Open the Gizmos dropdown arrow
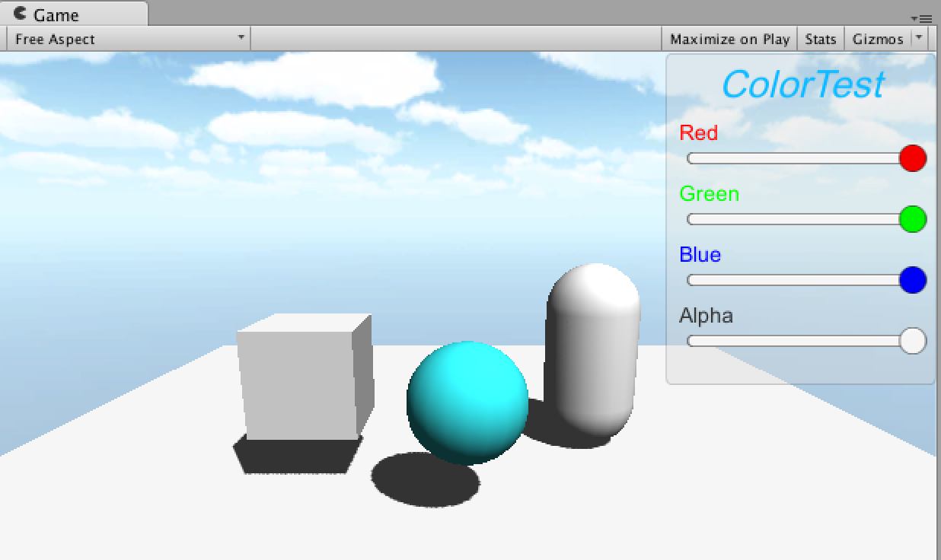Viewport: 941px width, 560px height. click(919, 37)
